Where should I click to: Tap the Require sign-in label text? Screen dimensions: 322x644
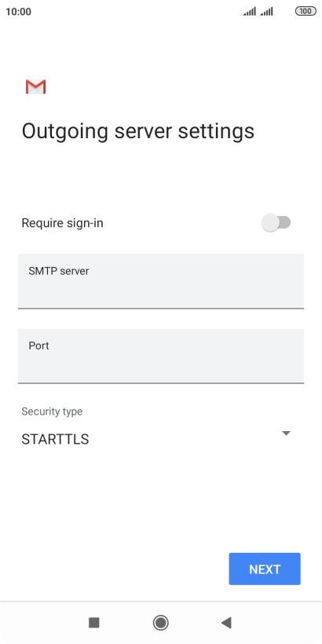pyautogui.click(x=62, y=223)
